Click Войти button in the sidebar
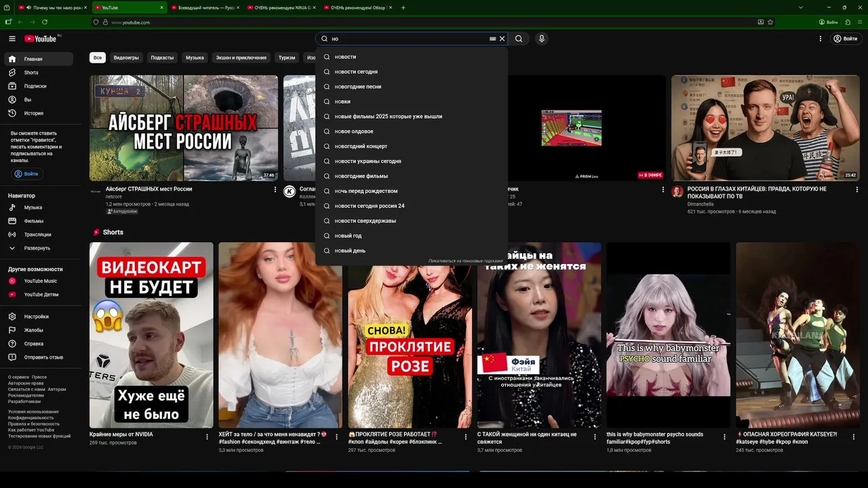868x488 pixels. coord(26,174)
